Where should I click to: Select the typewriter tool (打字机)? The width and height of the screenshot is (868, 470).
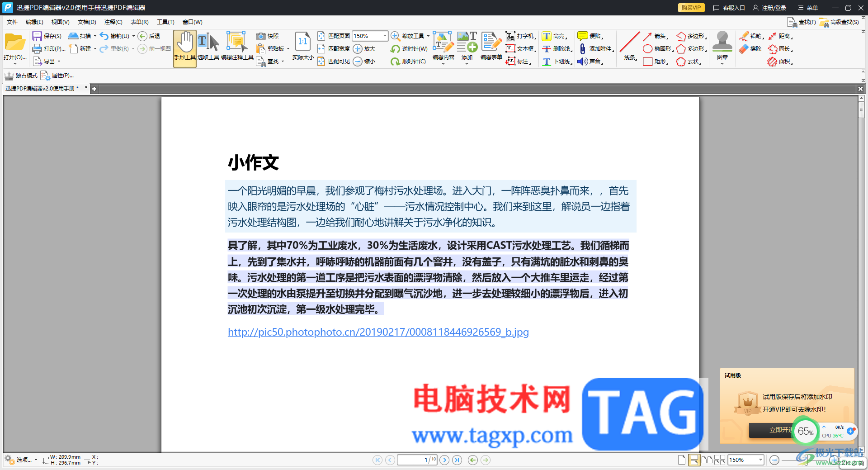click(x=520, y=36)
